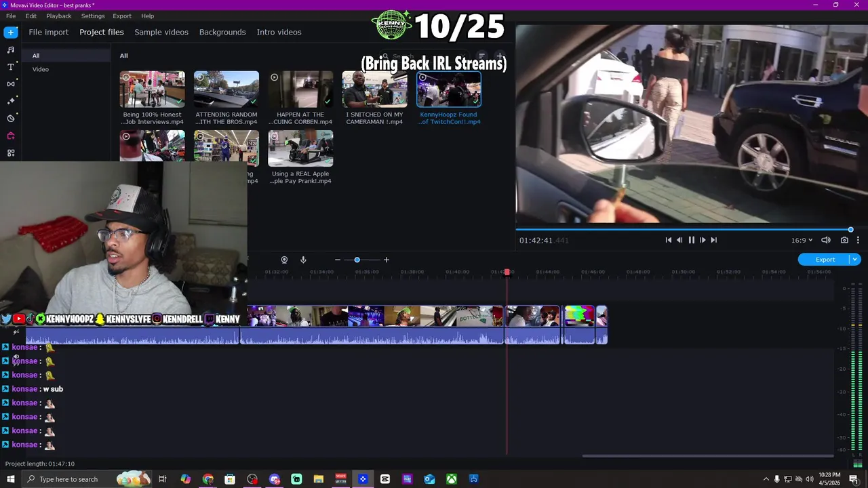Screen dimensions: 868x488
Task: Switch to the Intro videos tab
Action: (x=279, y=32)
